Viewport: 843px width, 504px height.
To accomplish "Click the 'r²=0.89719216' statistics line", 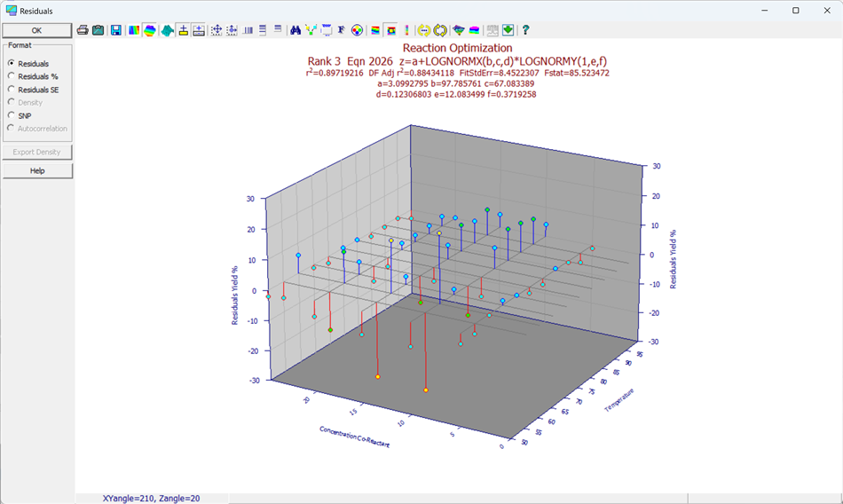I will point(458,73).
